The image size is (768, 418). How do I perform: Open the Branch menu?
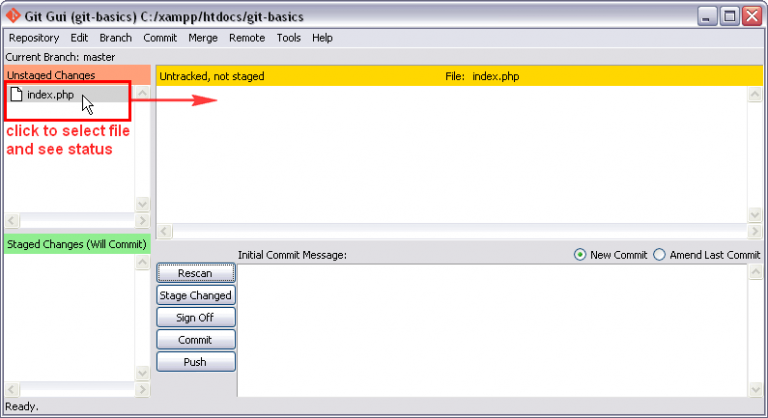pyautogui.click(x=115, y=38)
